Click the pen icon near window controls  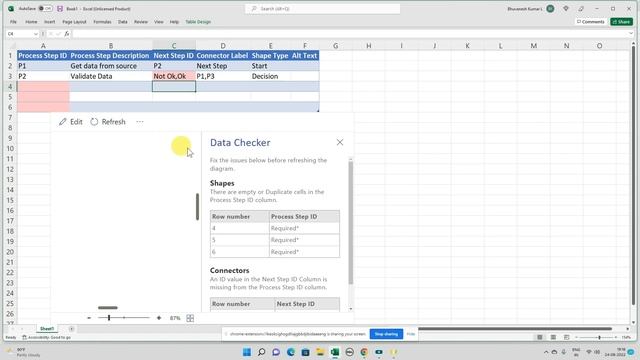[x=581, y=9]
